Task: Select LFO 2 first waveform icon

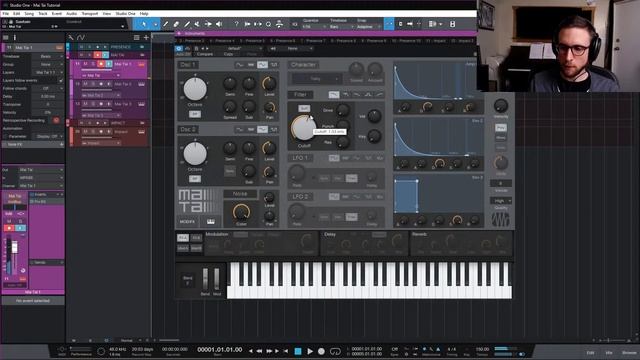Action: [x=333, y=197]
